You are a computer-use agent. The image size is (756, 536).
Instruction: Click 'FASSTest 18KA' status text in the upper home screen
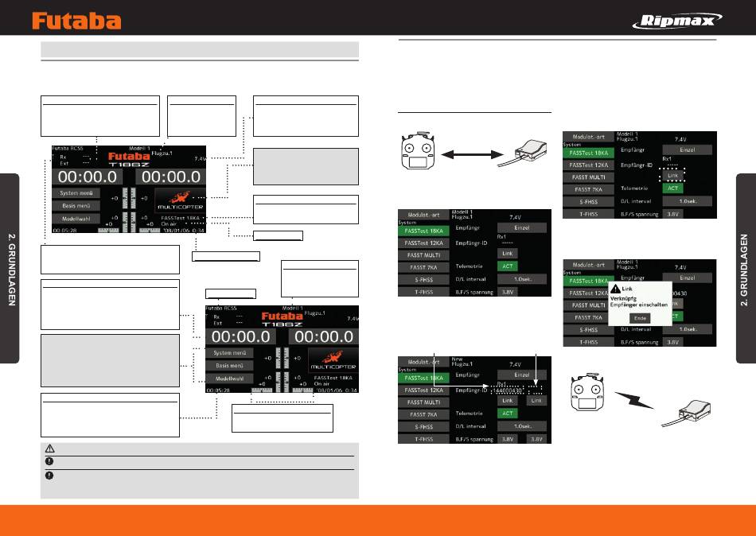click(180, 219)
